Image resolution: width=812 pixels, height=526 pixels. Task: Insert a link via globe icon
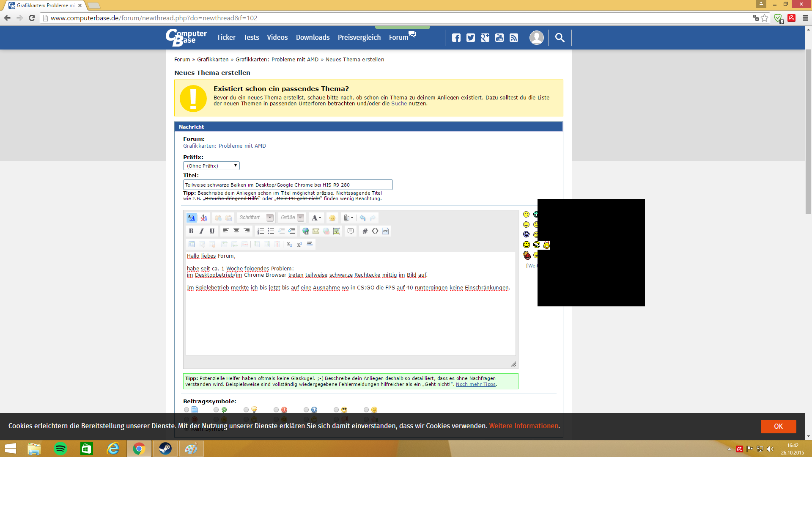[305, 231]
